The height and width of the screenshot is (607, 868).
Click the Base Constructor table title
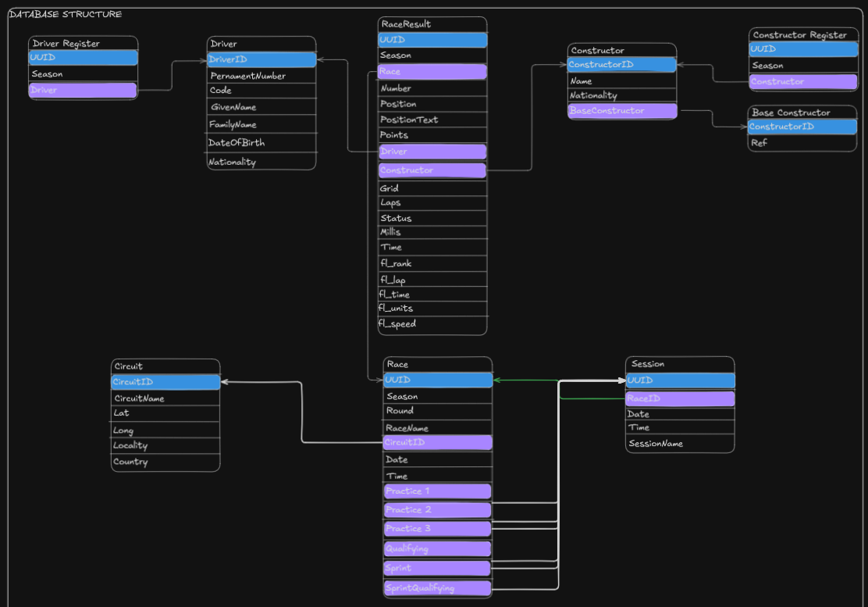pos(791,112)
